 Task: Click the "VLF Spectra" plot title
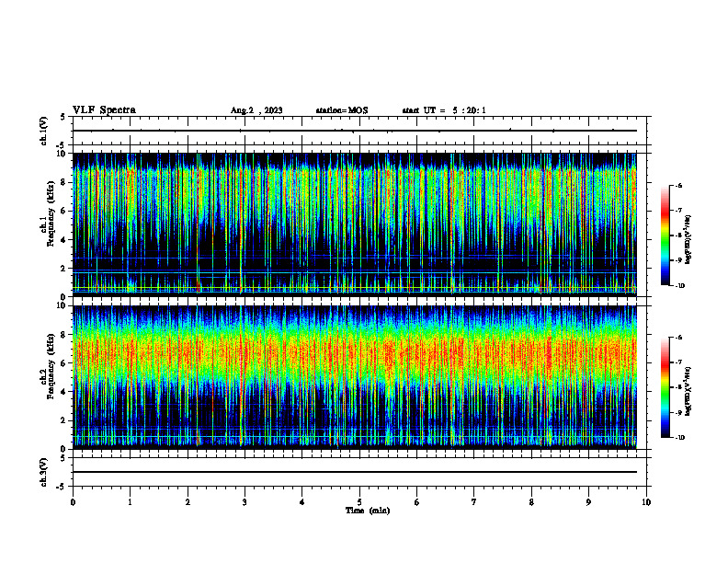coord(104,110)
